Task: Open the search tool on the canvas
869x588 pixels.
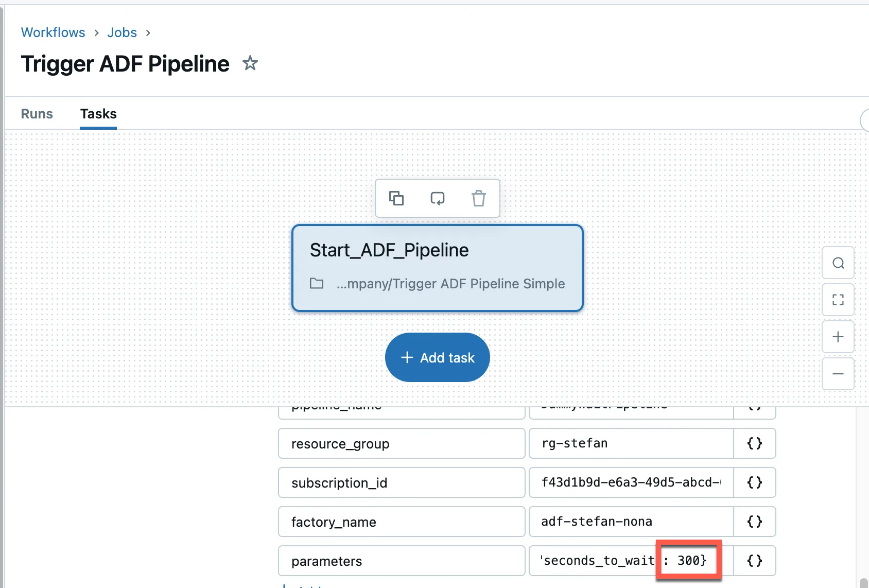Action: pos(838,263)
